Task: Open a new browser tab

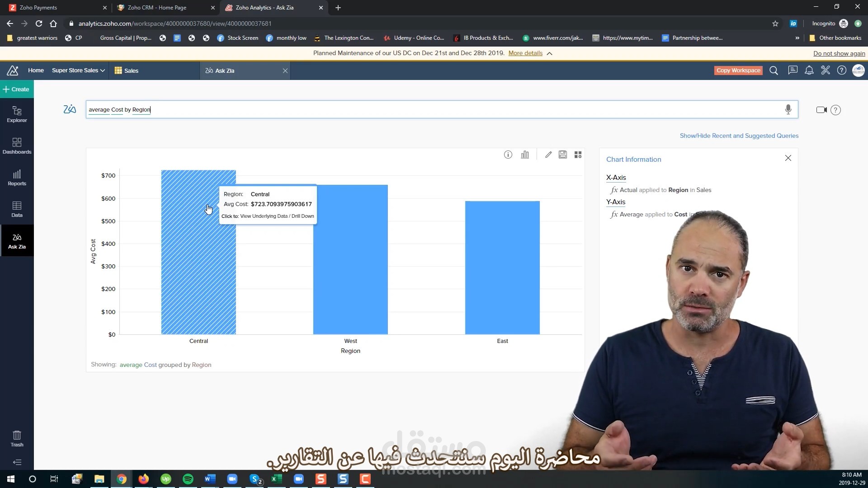Action: pyautogui.click(x=338, y=8)
